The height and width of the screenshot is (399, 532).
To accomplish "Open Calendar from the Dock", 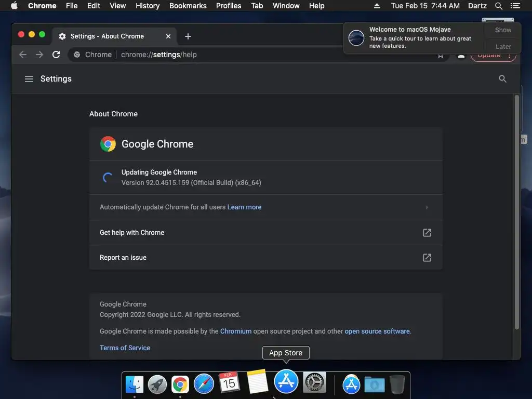I will click(x=229, y=382).
